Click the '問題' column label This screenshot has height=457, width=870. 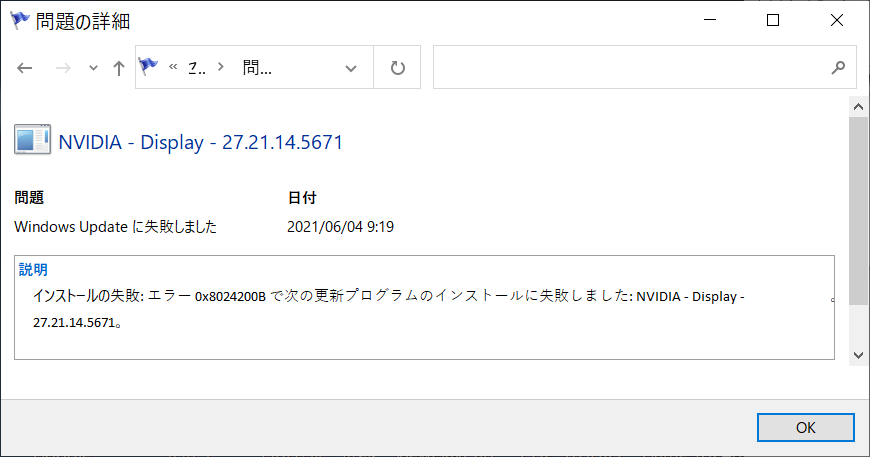tap(29, 197)
